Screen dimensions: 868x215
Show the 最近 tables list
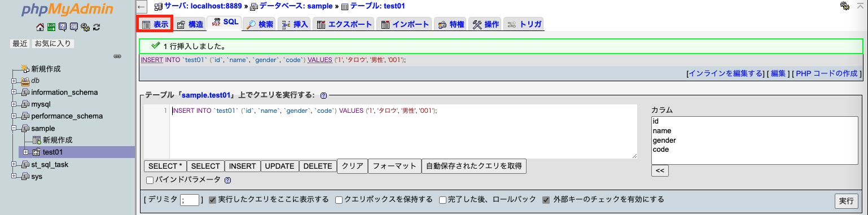click(20, 43)
